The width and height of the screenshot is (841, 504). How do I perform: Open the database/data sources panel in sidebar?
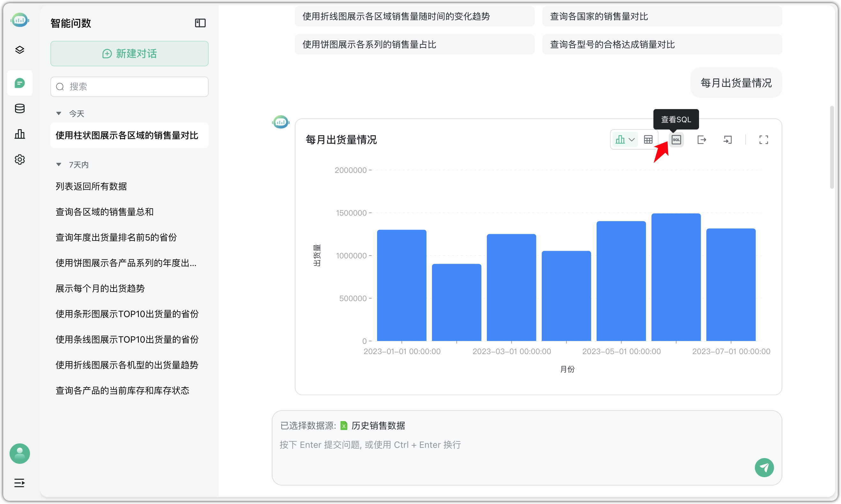click(x=19, y=108)
